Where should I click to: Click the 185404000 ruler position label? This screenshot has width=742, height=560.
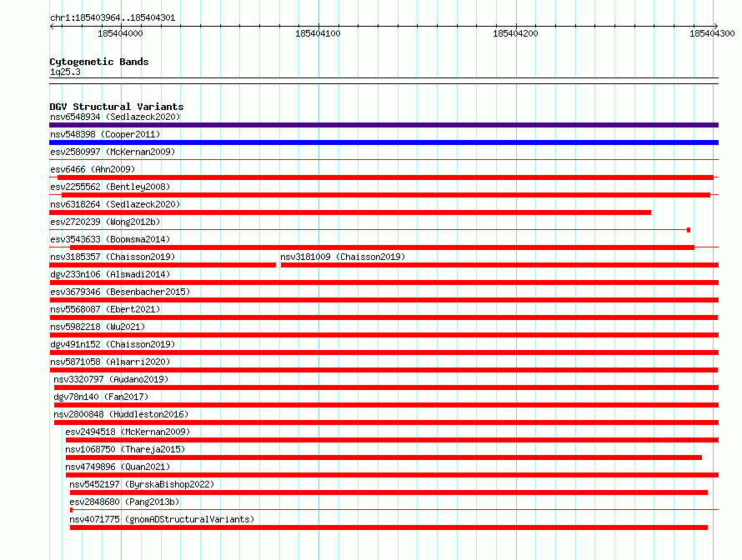coord(120,33)
